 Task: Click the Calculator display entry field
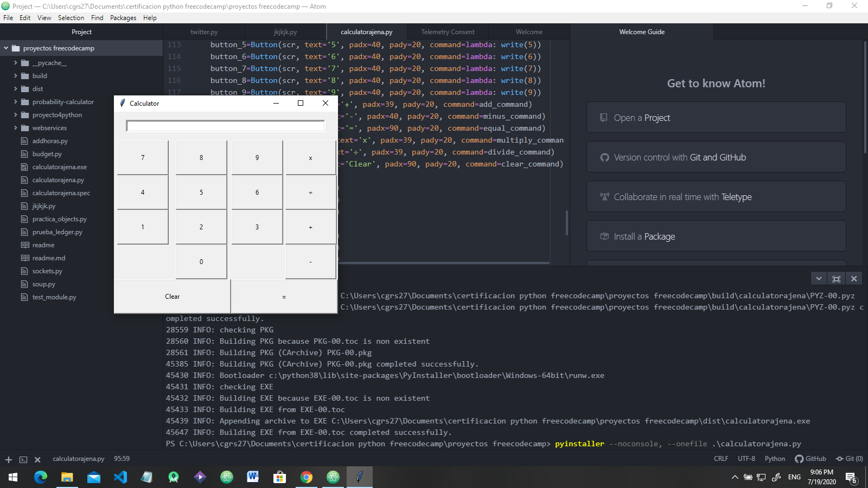point(225,126)
